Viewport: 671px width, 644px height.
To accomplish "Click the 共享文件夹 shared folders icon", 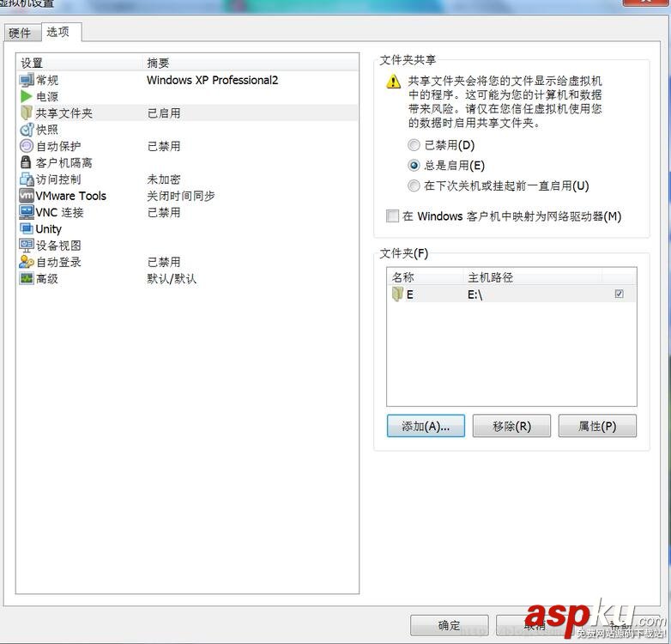I will pos(26,113).
